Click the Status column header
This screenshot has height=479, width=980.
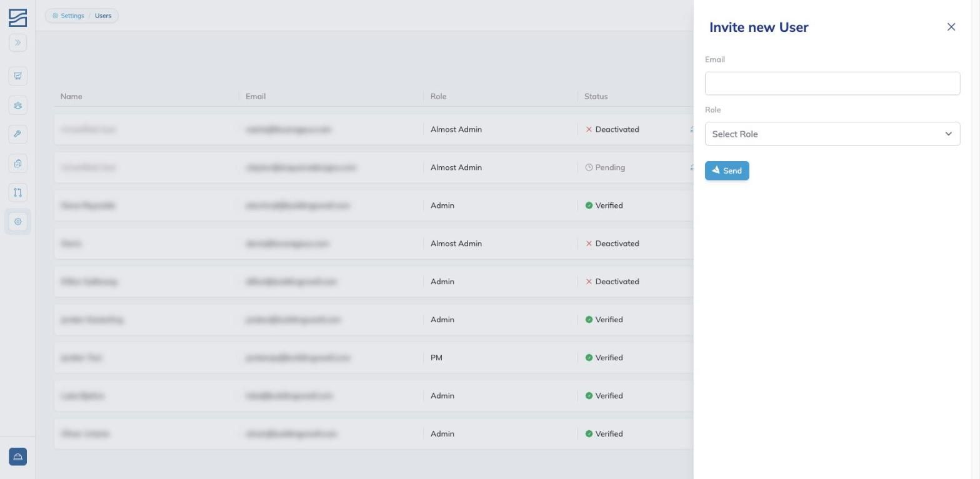pos(596,96)
